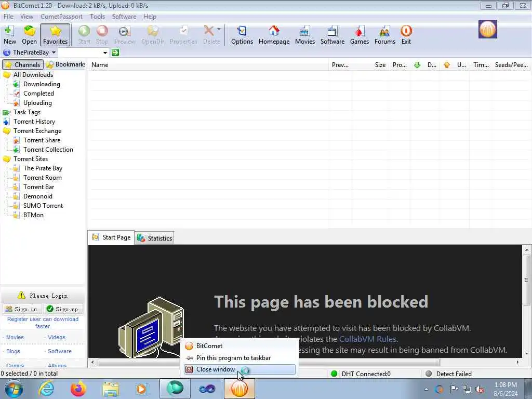Switch to the Statistics tab
The height and width of the screenshot is (399, 532).
pyautogui.click(x=155, y=238)
